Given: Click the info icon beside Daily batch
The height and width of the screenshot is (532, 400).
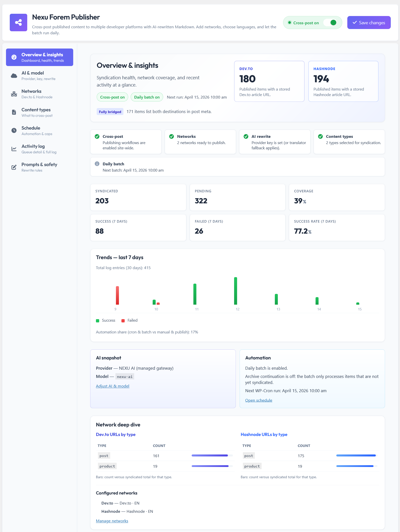Looking at the screenshot, I should [97, 164].
